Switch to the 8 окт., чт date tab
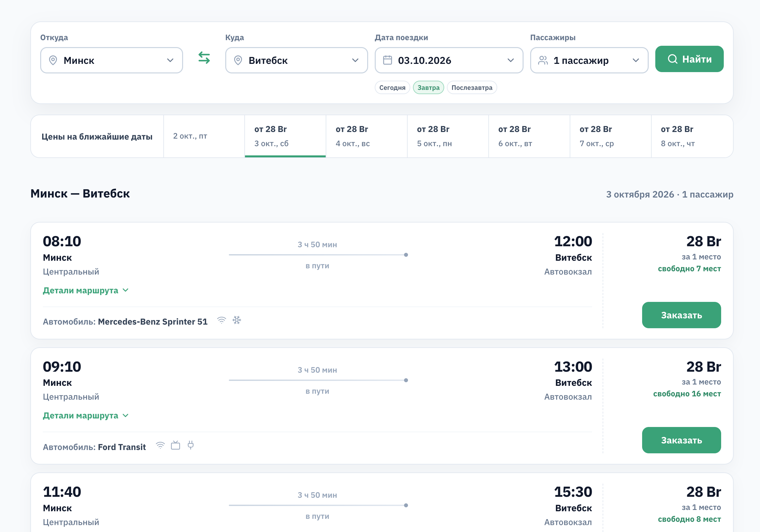 (692, 136)
